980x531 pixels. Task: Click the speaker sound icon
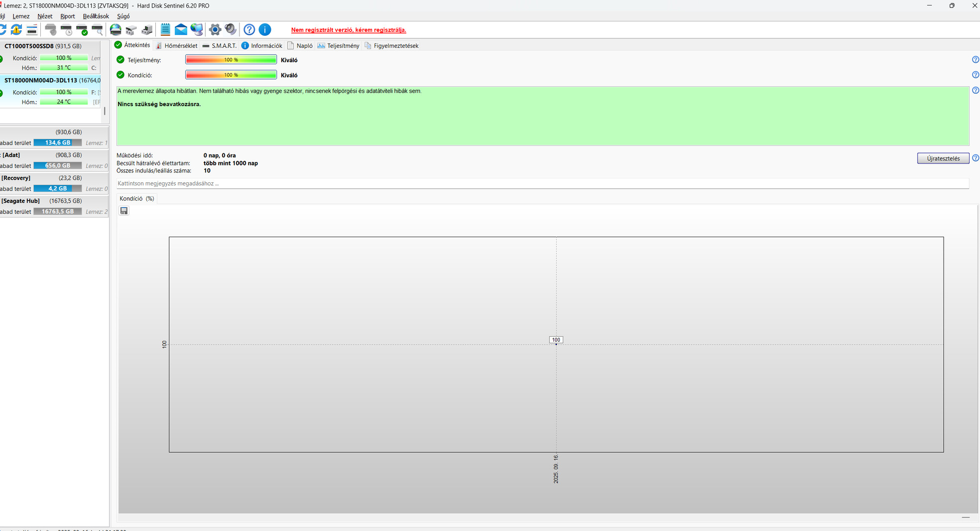click(231, 30)
